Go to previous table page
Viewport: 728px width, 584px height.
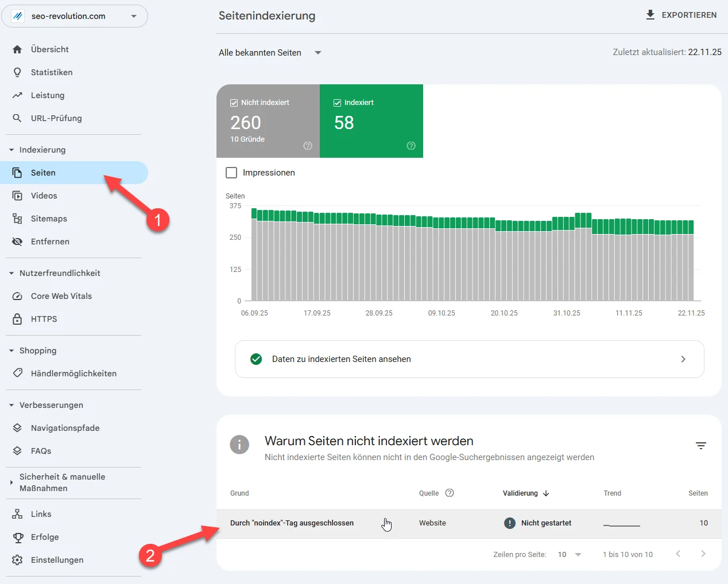point(678,554)
